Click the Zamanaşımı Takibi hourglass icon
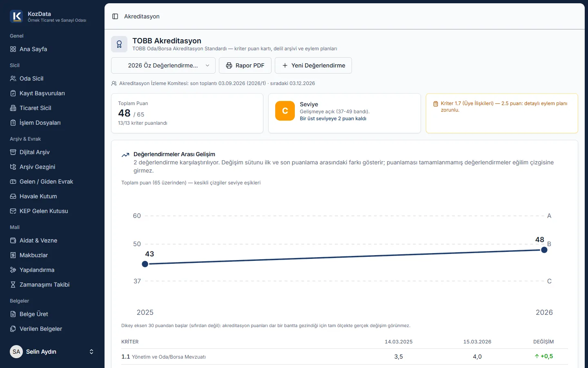This screenshot has width=588, height=368. pos(13,285)
